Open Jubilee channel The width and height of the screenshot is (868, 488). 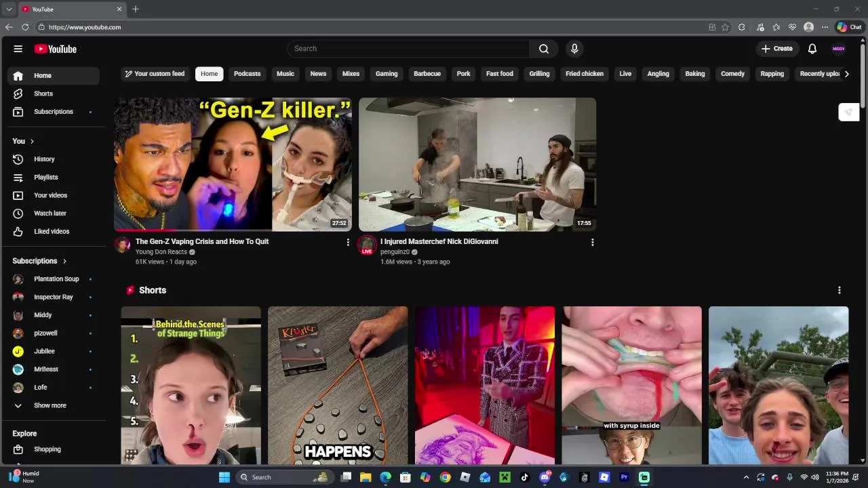click(x=54, y=351)
